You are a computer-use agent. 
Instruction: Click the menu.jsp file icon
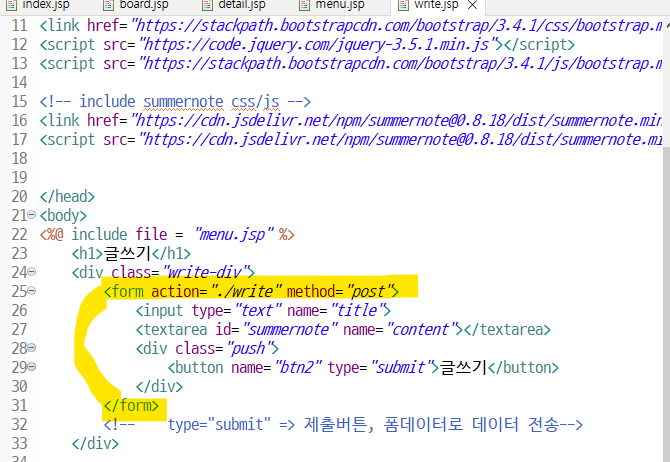click(304, 5)
